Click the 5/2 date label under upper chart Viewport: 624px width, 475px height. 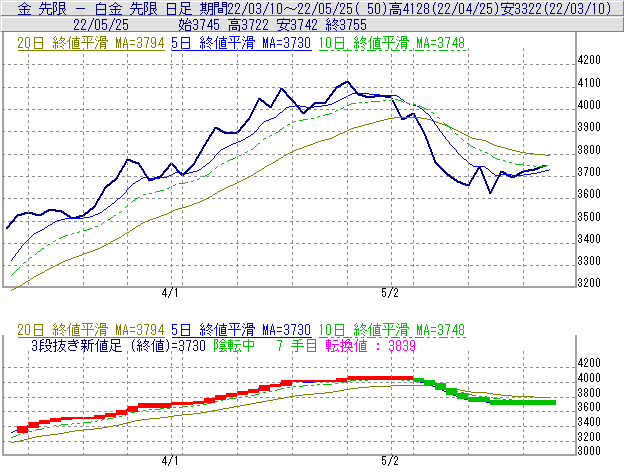(x=390, y=293)
